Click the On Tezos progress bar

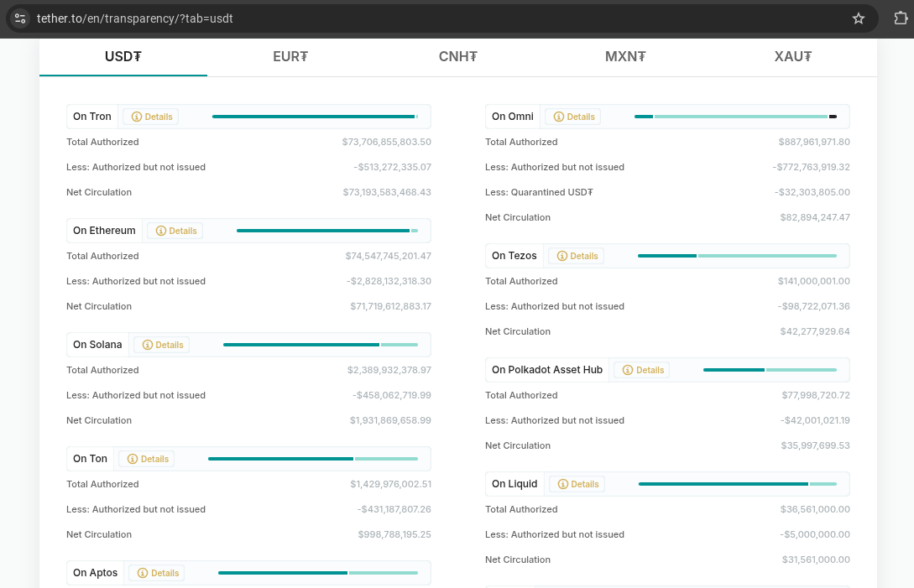[x=738, y=256]
